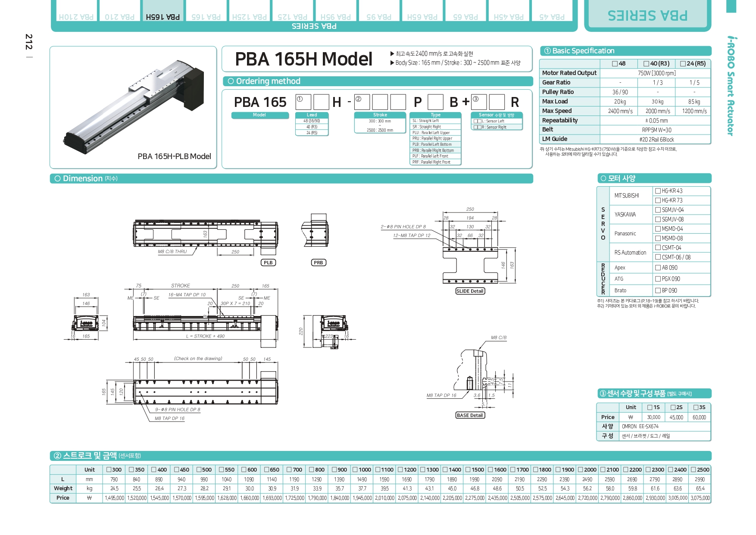Click the Dimension section header
The height and width of the screenshot is (535, 756).
coord(291,178)
